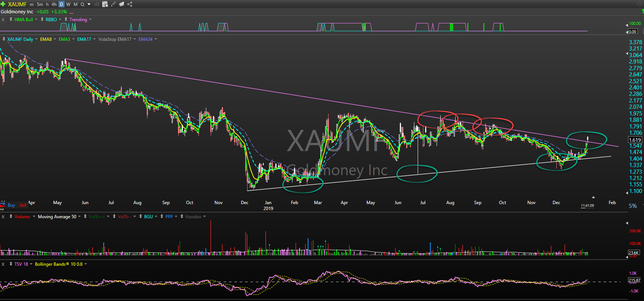The width and height of the screenshot is (644, 301).
Task: Open the EMA34 dropdown arrow
Action: pyautogui.click(x=156, y=39)
